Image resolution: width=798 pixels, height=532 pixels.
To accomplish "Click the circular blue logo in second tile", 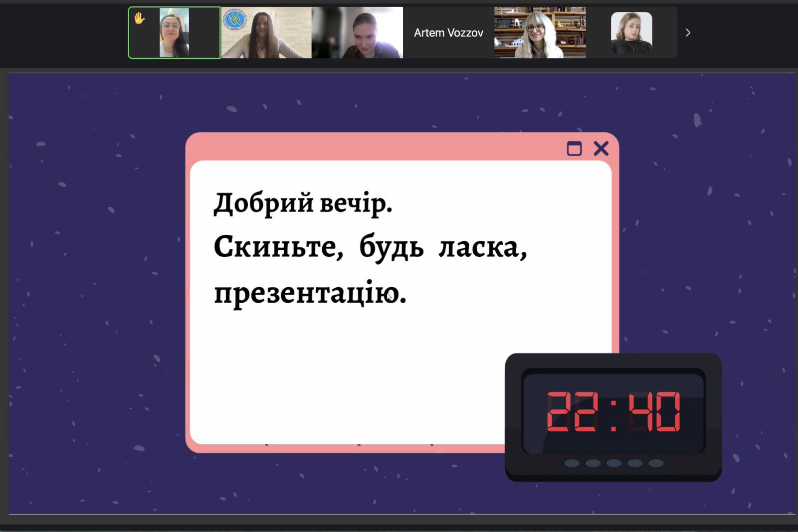I will tap(234, 19).
